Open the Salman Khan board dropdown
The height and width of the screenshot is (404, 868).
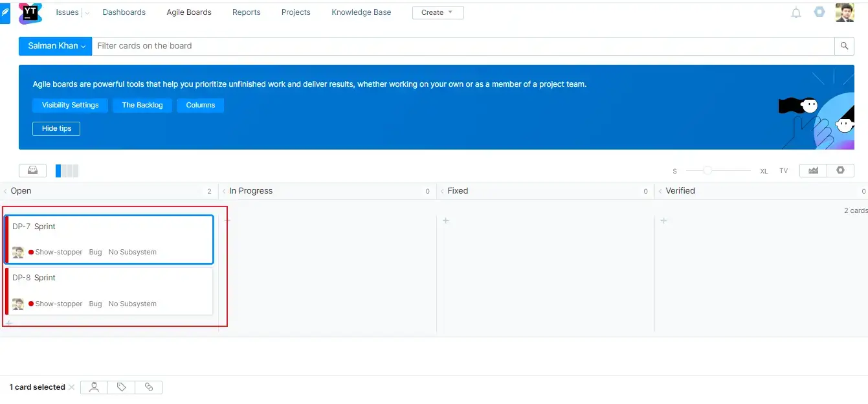click(56, 46)
